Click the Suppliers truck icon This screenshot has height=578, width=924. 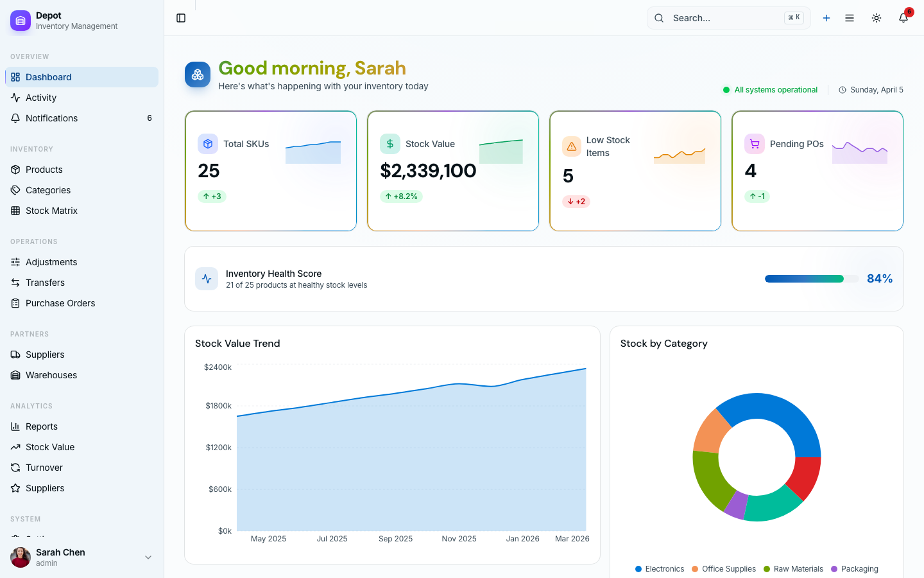click(x=14, y=355)
